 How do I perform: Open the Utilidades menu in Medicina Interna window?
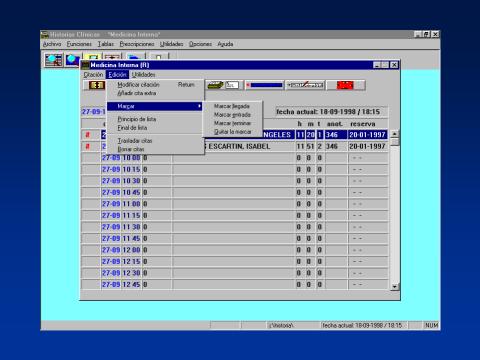[x=143, y=74]
